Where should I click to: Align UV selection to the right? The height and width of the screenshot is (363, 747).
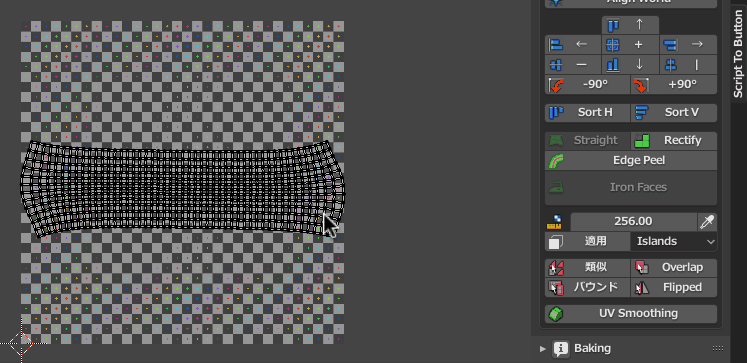click(x=688, y=45)
